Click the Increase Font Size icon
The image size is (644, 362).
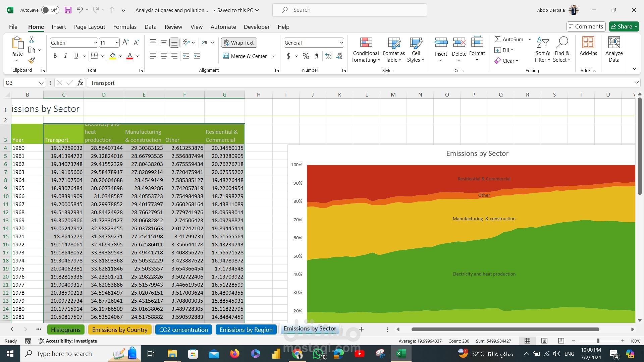(x=125, y=43)
